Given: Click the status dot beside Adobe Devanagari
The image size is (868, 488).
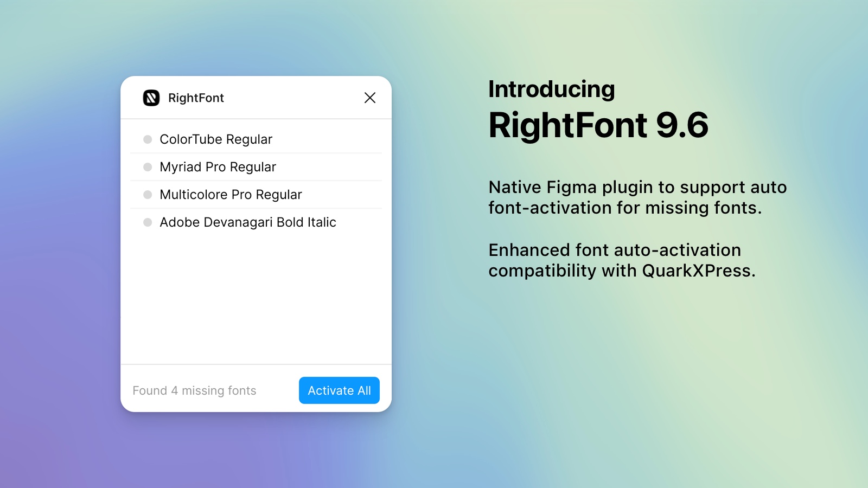Looking at the screenshot, I should click(148, 222).
